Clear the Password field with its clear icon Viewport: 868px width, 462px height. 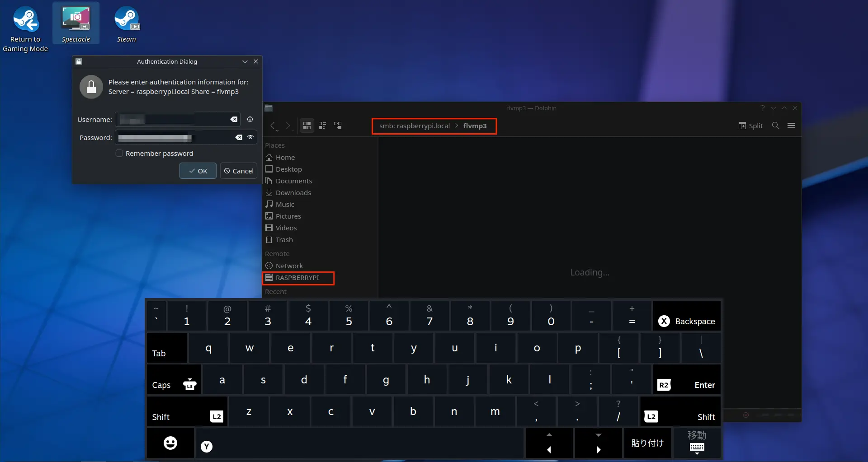239,137
